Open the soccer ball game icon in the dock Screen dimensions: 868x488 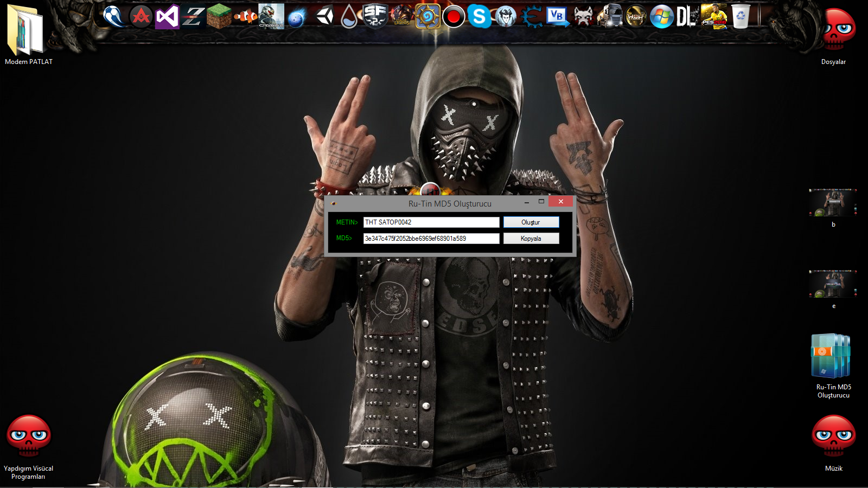[x=114, y=16]
